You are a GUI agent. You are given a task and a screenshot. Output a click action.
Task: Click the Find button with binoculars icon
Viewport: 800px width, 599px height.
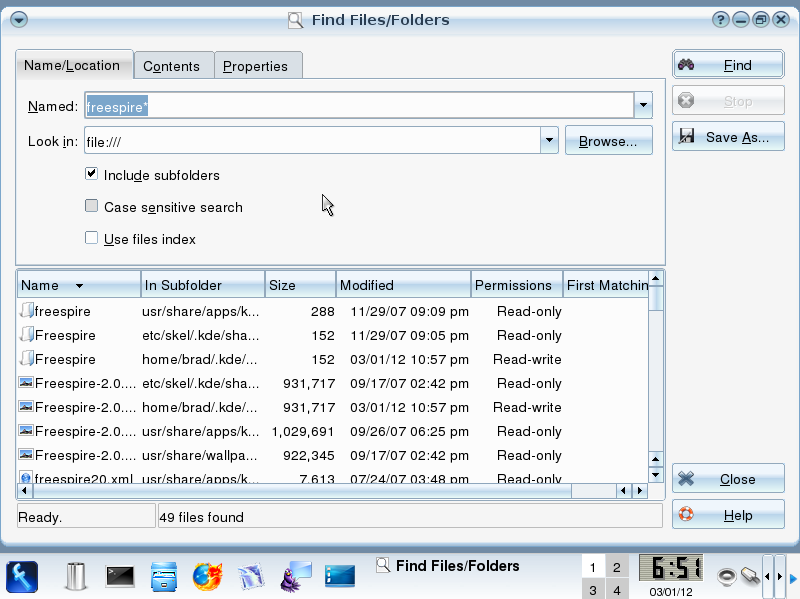pos(728,65)
